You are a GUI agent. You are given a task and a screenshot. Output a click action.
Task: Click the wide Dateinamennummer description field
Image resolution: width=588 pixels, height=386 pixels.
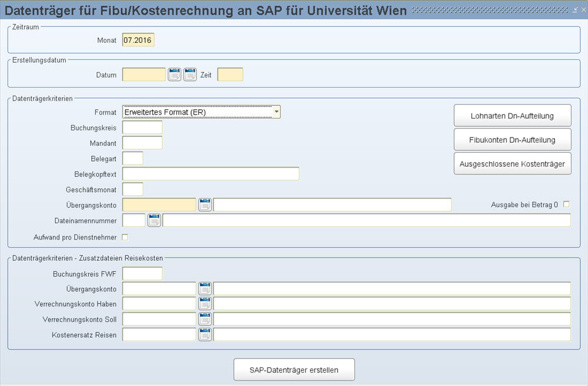pyautogui.click(x=367, y=220)
